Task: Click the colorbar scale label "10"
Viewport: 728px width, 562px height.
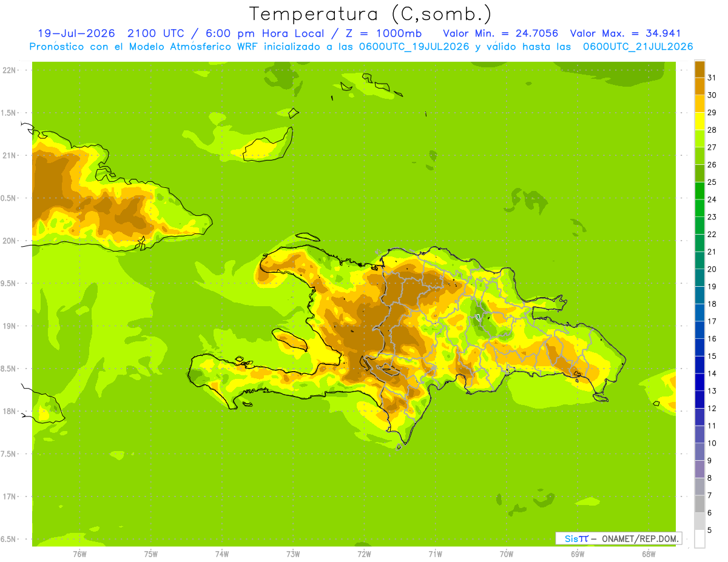Action: tap(712, 443)
